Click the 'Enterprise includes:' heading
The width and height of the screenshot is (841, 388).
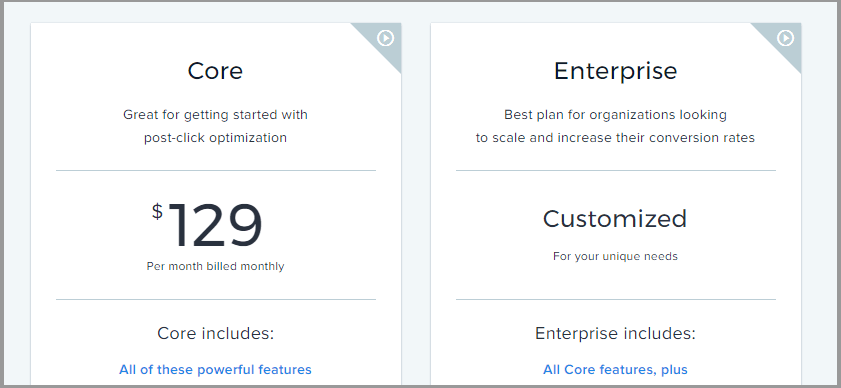click(x=615, y=334)
